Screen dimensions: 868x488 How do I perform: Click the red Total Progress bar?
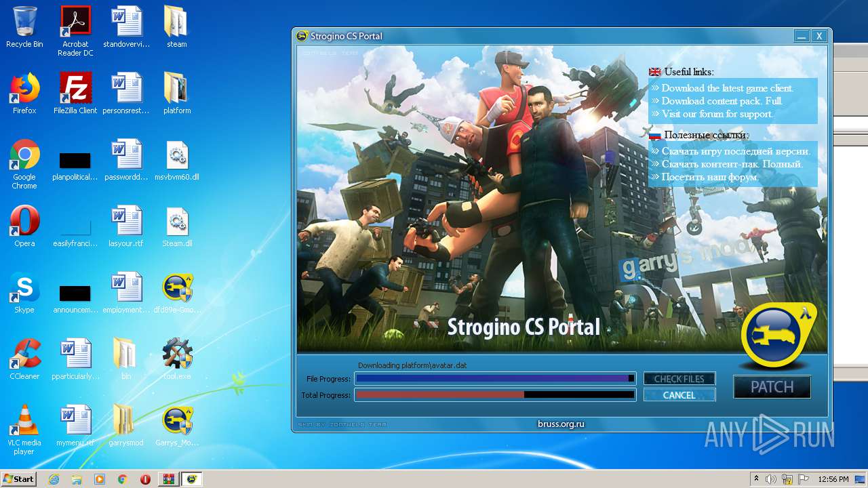click(496, 395)
